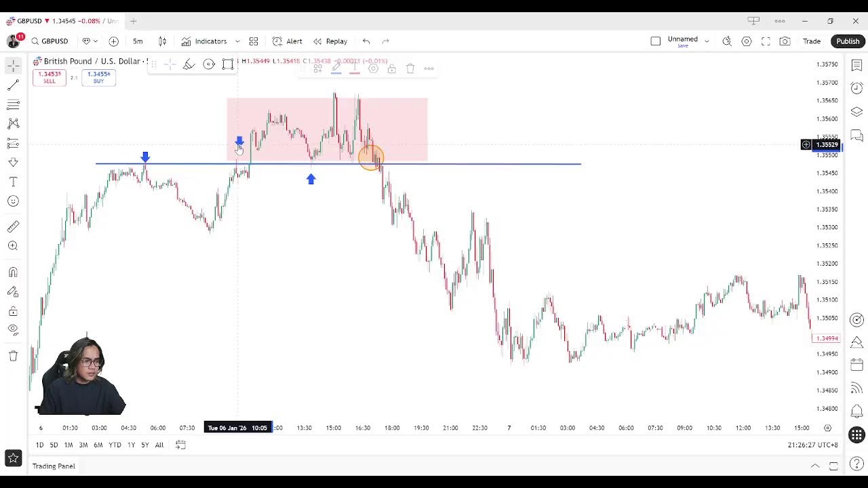Select the 5D date range

point(54,445)
